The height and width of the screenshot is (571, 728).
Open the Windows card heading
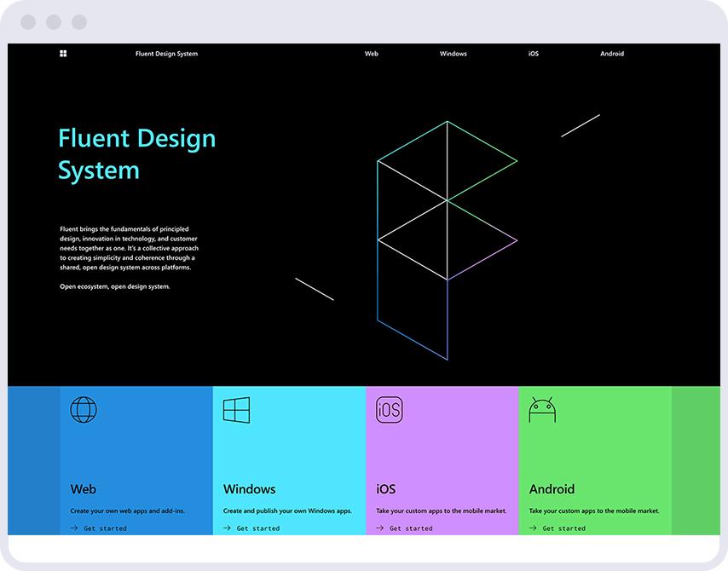pos(249,489)
